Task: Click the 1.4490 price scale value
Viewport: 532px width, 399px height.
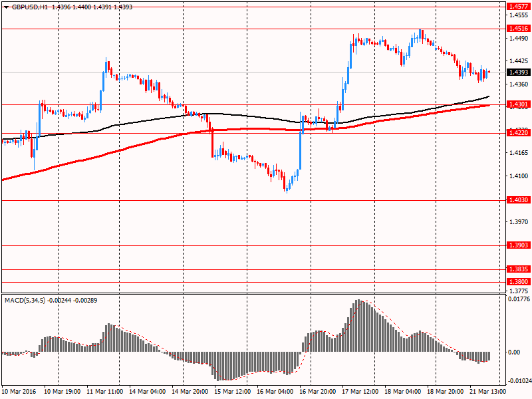Action: (519, 39)
